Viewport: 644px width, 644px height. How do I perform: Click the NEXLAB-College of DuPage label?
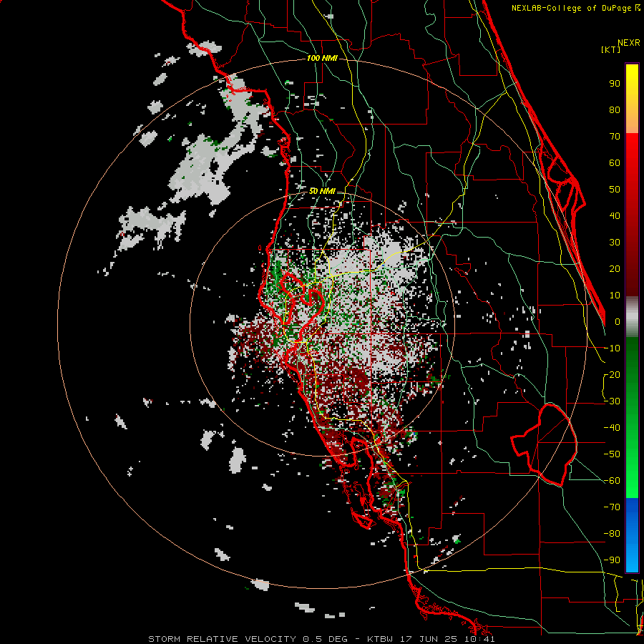pyautogui.click(x=573, y=8)
